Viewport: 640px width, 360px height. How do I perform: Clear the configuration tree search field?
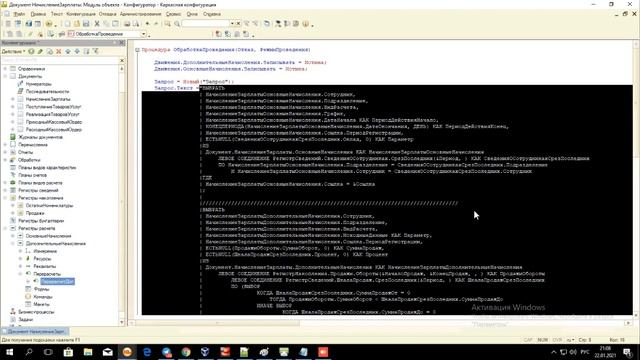[122, 60]
